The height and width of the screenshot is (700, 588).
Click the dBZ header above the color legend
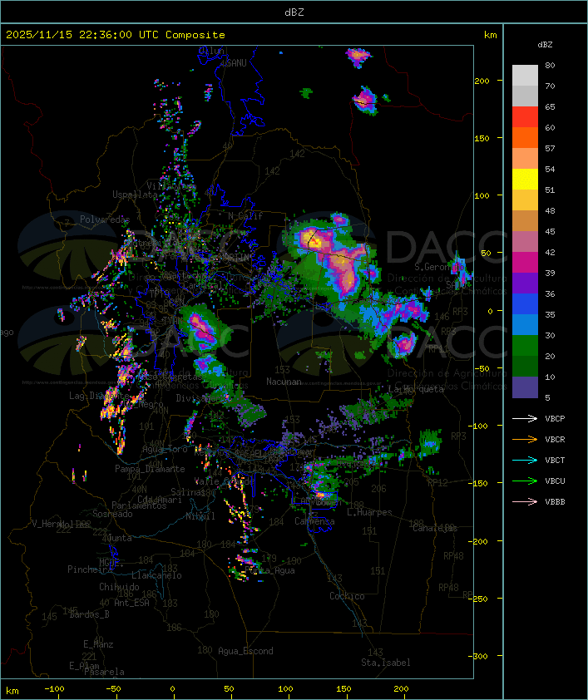[x=545, y=45]
